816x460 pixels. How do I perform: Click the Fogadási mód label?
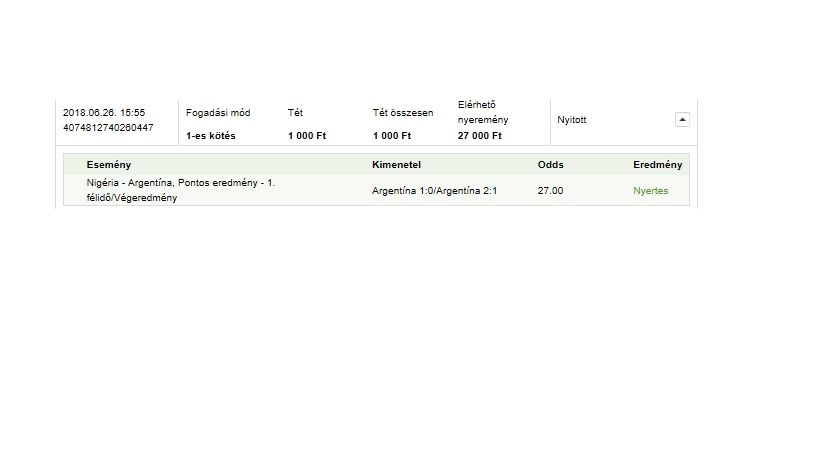218,112
